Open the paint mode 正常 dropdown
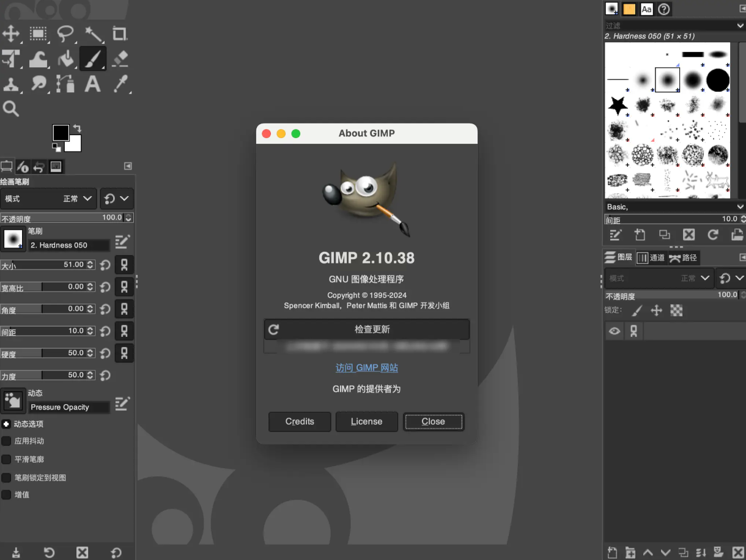746x560 pixels. coord(48,199)
